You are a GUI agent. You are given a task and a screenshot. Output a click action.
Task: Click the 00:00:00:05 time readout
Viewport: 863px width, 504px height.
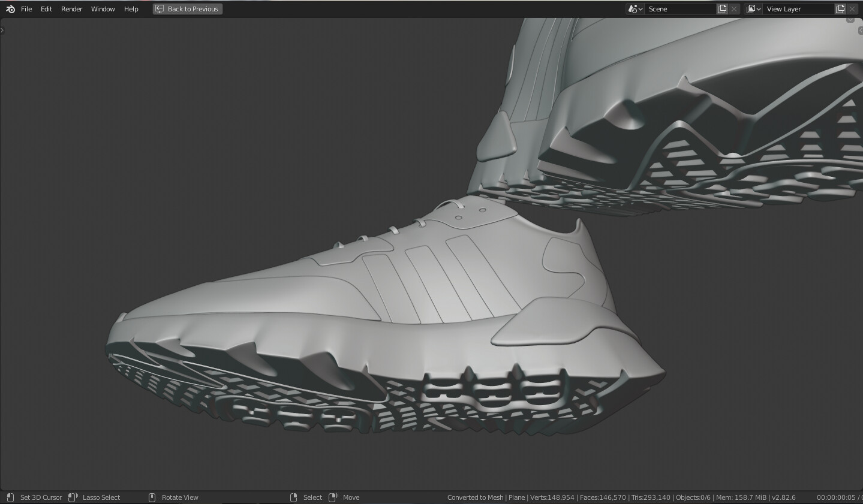[x=836, y=497]
